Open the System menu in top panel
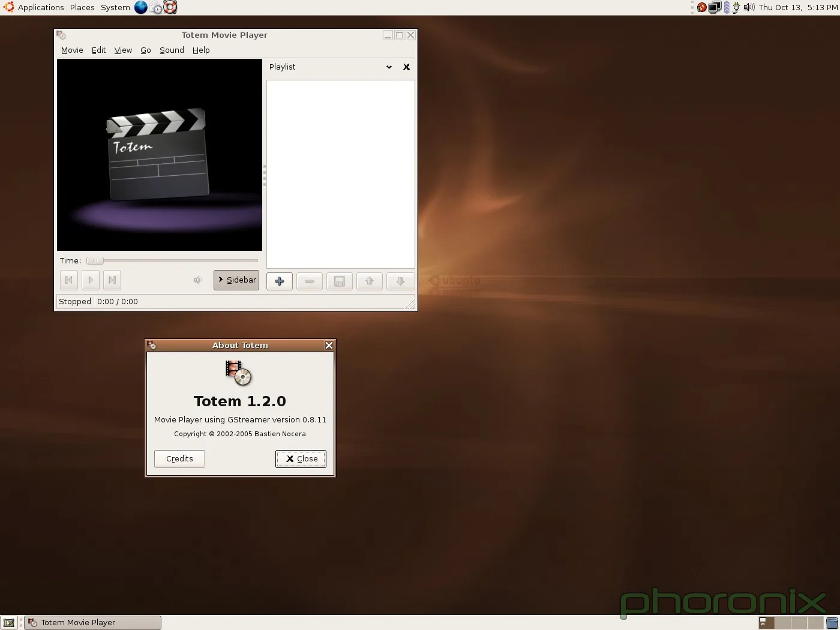The image size is (840, 630). (x=115, y=7)
